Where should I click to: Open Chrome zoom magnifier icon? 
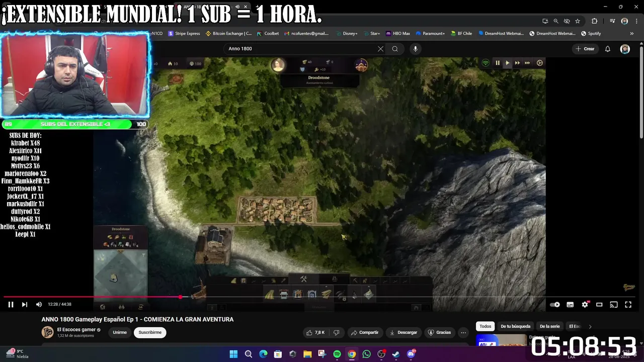[556, 21]
